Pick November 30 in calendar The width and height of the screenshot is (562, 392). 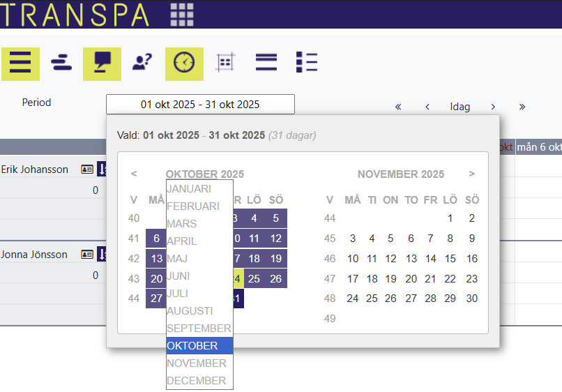coord(471,299)
